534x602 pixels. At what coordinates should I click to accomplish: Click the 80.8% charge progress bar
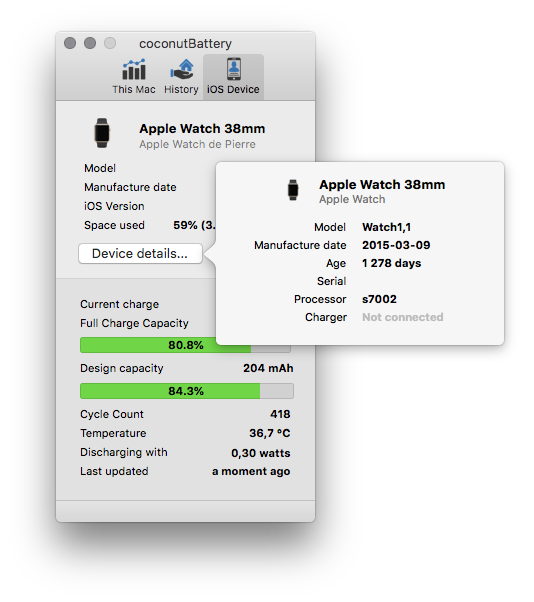pyautogui.click(x=185, y=345)
